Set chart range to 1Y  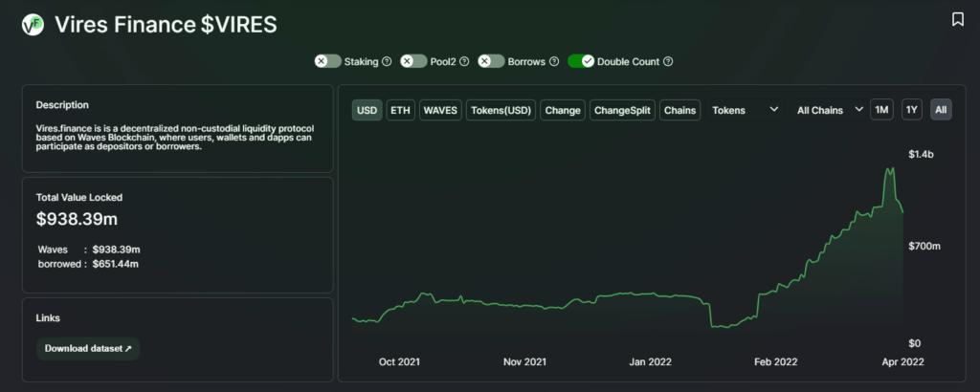coord(912,110)
